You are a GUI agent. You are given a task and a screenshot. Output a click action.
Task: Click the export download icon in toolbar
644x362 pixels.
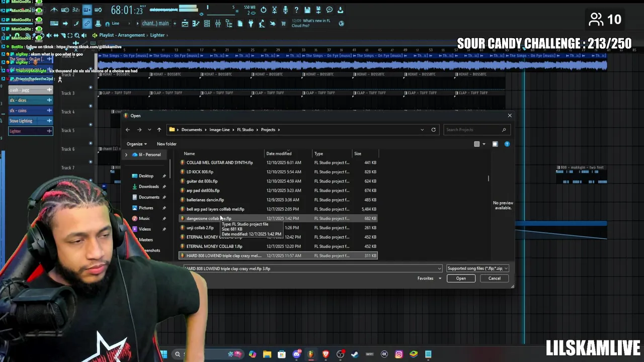point(341,10)
